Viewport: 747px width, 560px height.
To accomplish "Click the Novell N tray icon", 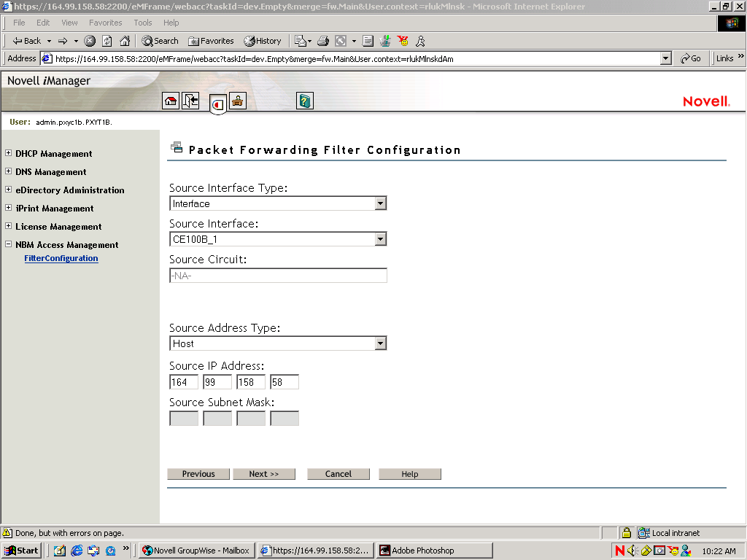I will 620,551.
